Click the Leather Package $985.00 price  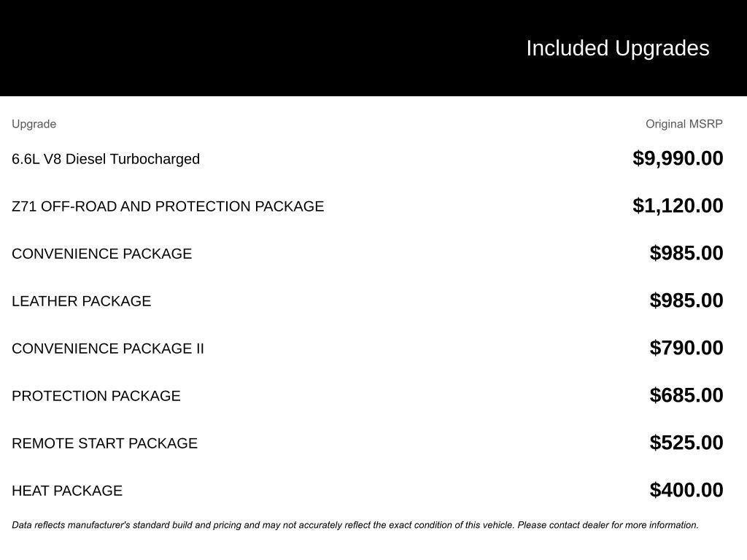click(x=686, y=300)
